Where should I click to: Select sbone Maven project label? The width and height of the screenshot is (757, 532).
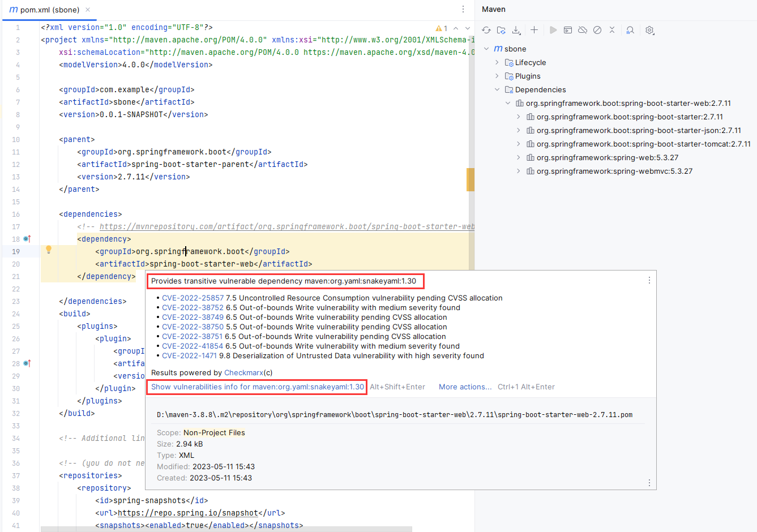515,49
